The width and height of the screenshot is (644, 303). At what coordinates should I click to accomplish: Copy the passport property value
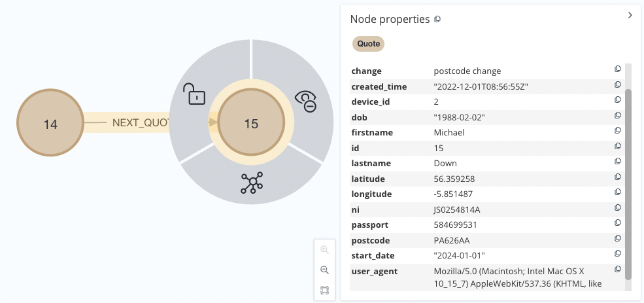[x=617, y=223]
